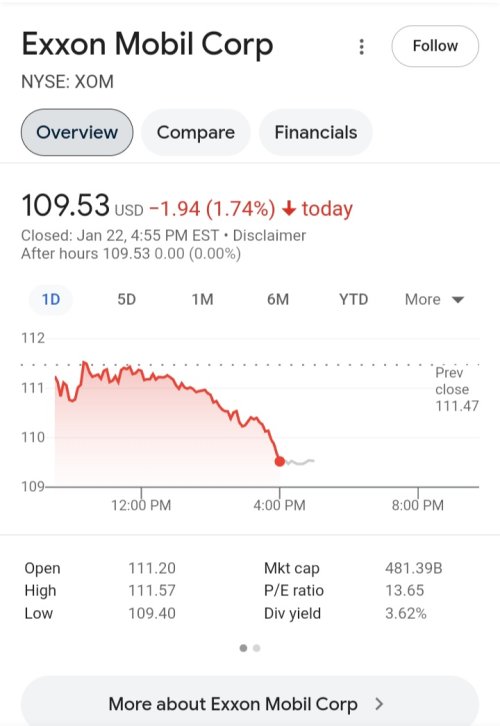The width and height of the screenshot is (500, 726).
Task: Show the YTD chart range
Action: coord(353,300)
